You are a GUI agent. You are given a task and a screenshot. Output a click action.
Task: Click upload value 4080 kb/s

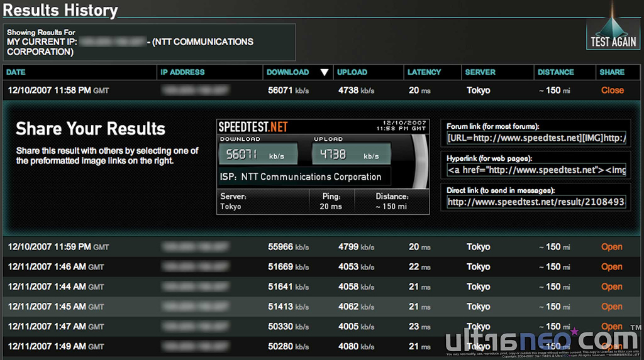click(356, 346)
